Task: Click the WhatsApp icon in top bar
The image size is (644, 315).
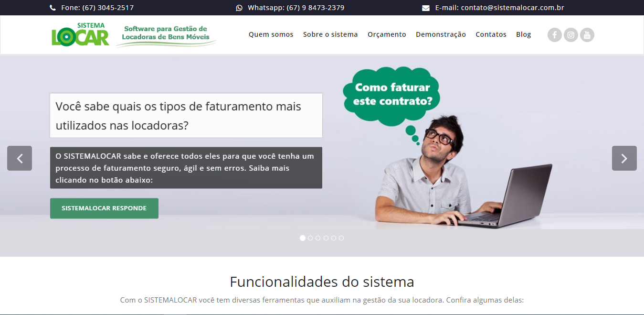Action: point(239,8)
